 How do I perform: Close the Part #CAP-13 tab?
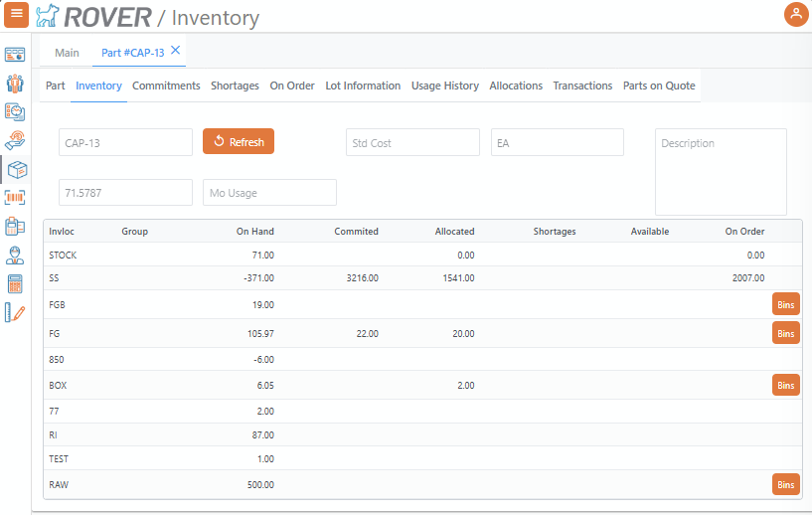click(x=176, y=50)
